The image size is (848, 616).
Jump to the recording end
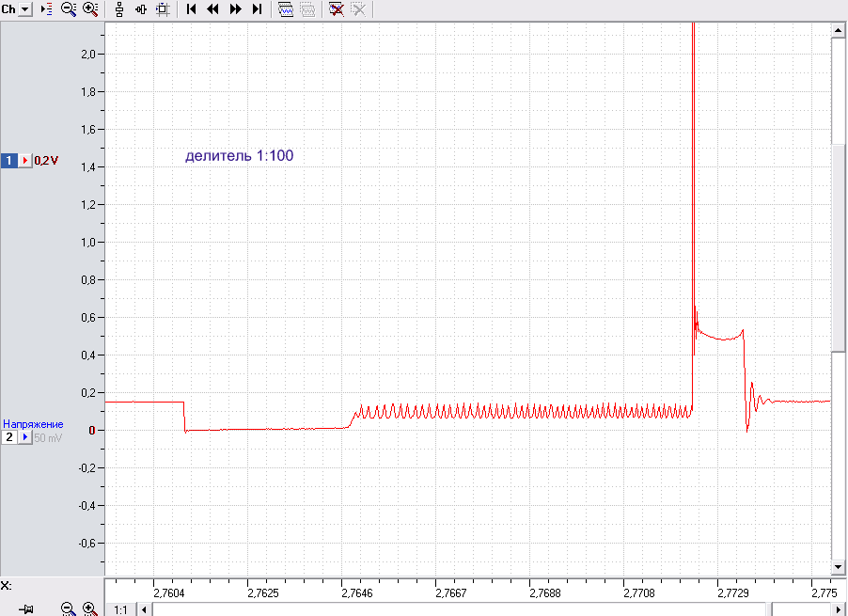(x=258, y=9)
